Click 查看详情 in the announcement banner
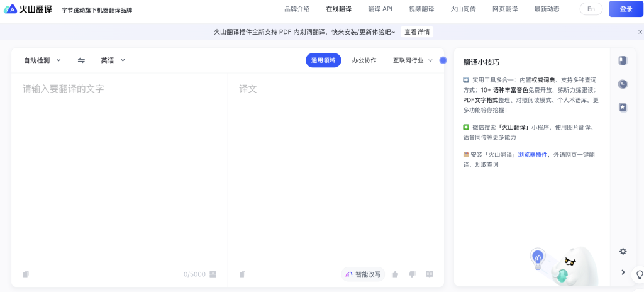The width and height of the screenshot is (644, 292). pyautogui.click(x=417, y=31)
